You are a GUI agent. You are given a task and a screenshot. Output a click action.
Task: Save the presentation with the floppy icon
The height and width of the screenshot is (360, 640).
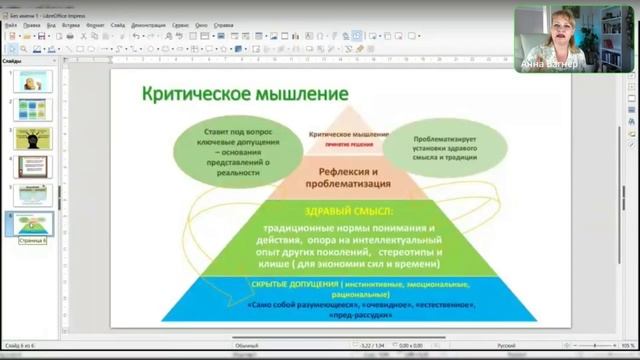pos(42,36)
